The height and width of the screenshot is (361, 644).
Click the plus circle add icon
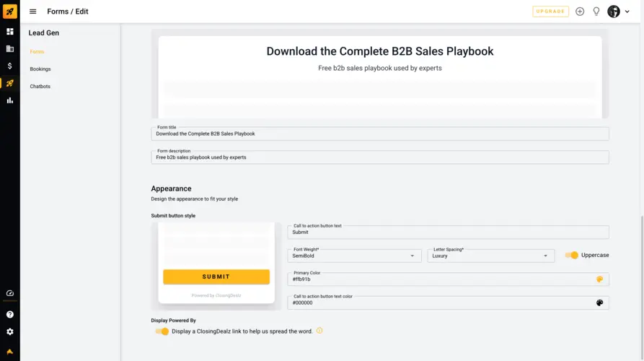pos(580,12)
